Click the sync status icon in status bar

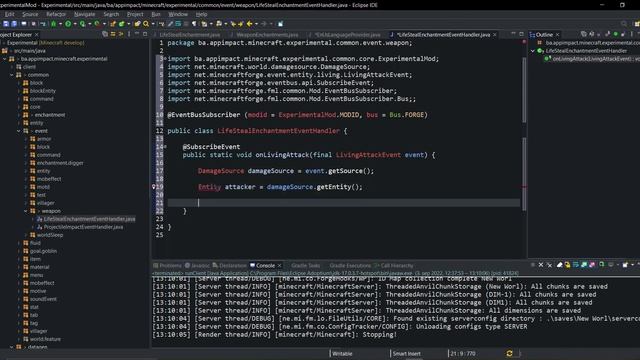tap(509, 353)
